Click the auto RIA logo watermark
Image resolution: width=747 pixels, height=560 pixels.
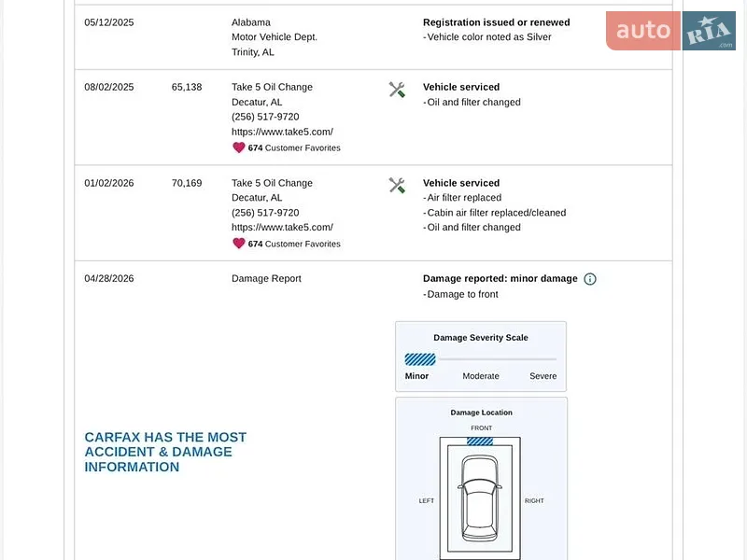(x=670, y=31)
